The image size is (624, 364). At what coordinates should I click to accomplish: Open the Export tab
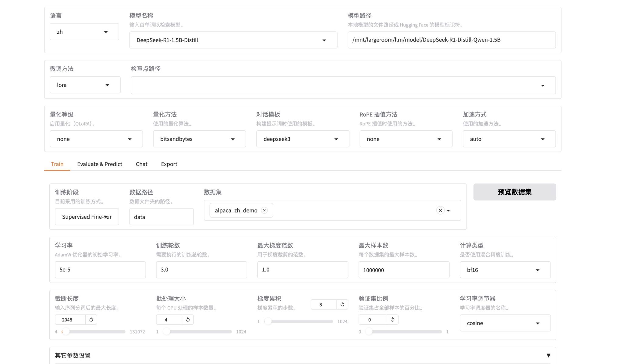tap(169, 164)
